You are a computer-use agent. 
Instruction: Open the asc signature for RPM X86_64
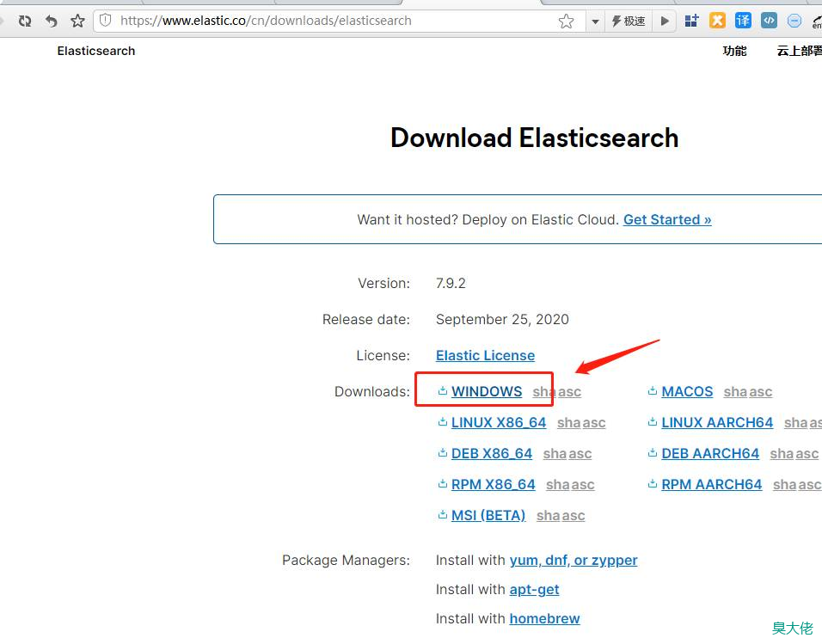(583, 485)
